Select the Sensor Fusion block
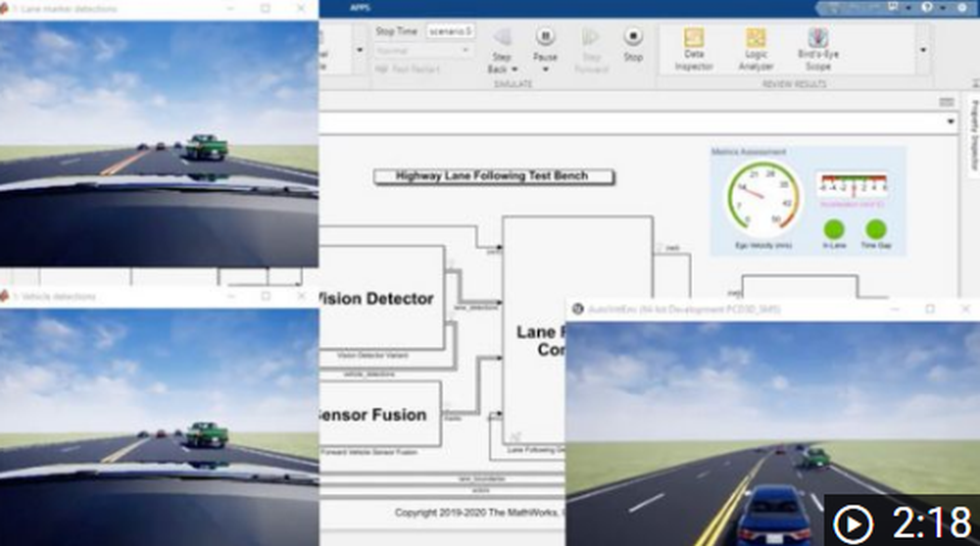 [380, 414]
